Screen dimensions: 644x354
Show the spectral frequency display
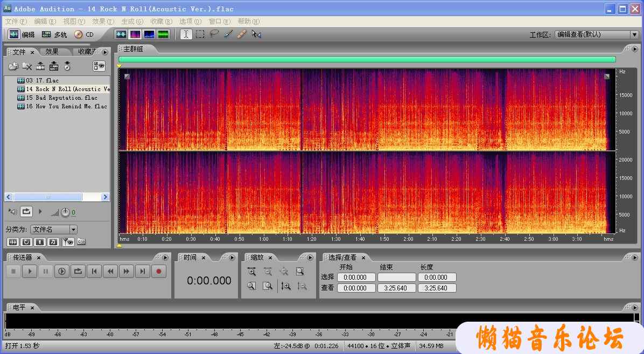(135, 34)
